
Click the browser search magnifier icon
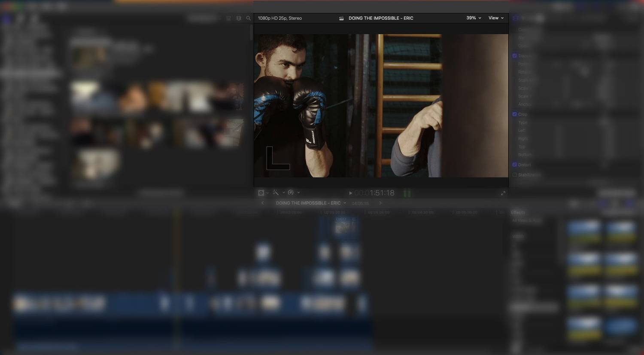tap(248, 18)
